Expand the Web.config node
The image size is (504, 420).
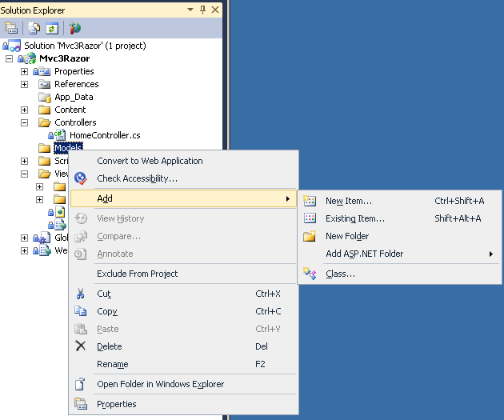tap(24, 250)
